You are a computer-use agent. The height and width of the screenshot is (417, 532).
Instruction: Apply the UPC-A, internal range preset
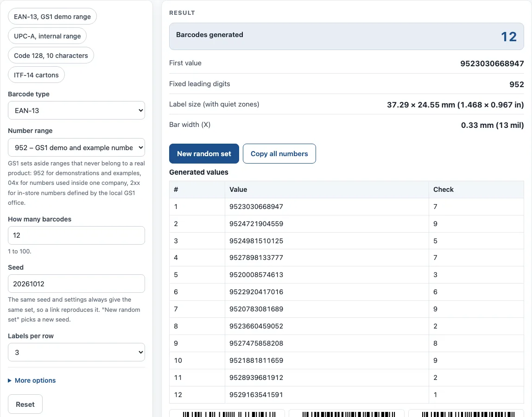(47, 36)
